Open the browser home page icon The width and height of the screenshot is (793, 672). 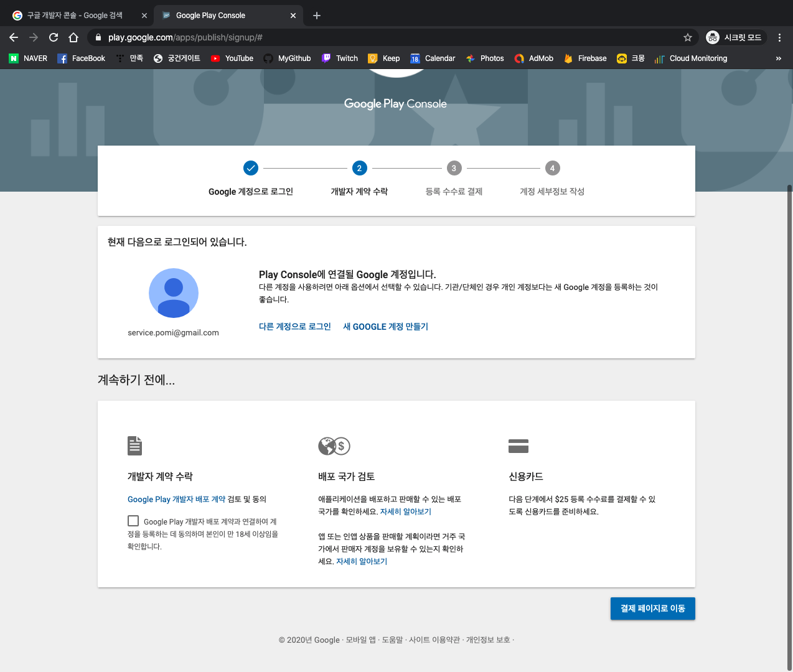click(73, 37)
